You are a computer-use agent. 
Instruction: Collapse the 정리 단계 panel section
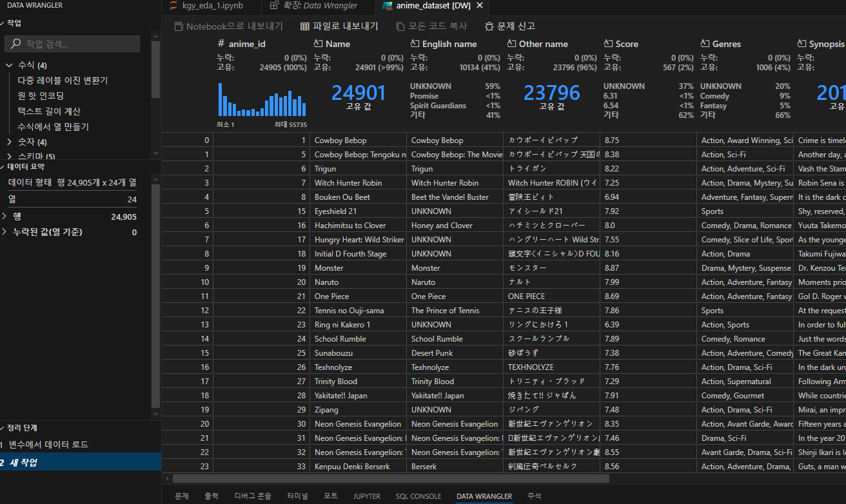pyautogui.click(x=3, y=428)
